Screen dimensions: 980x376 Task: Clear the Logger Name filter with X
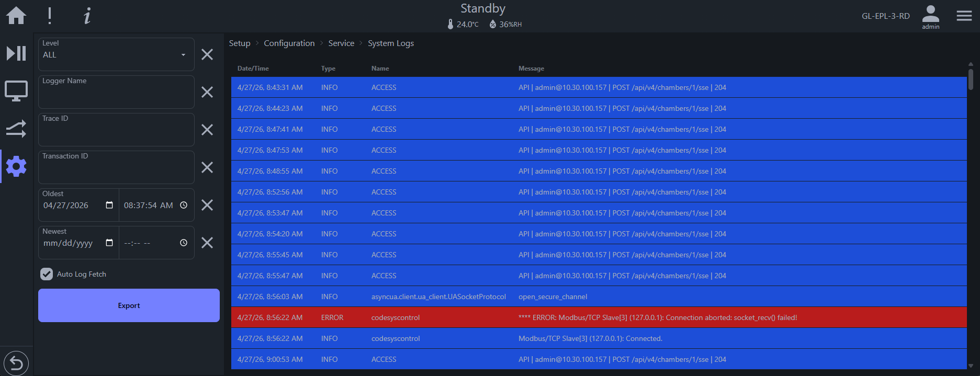point(207,92)
